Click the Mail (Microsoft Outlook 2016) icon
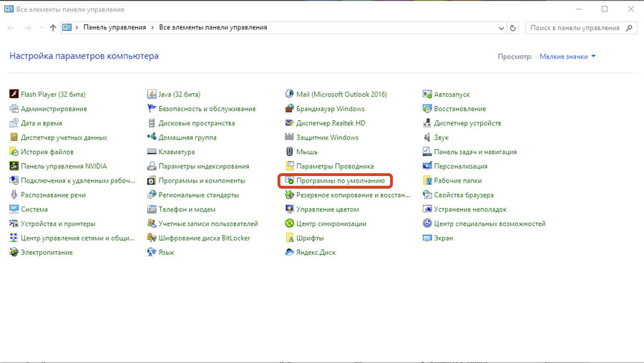 (x=290, y=94)
